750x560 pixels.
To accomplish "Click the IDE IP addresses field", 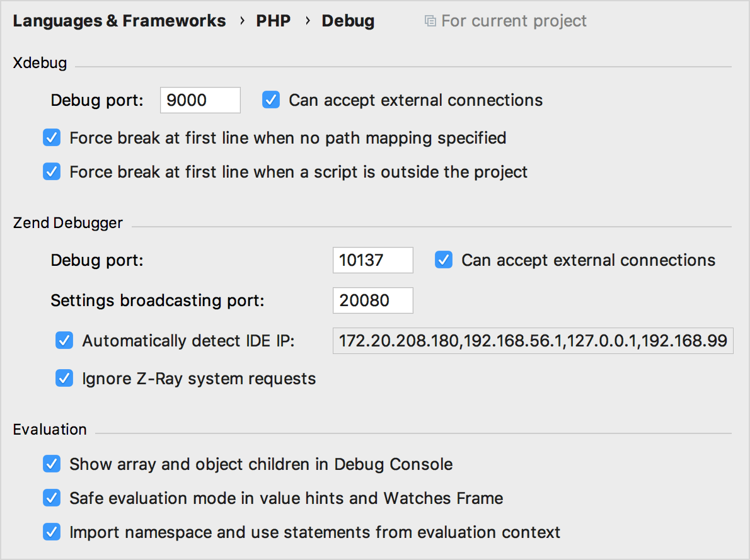I will coord(533,341).
